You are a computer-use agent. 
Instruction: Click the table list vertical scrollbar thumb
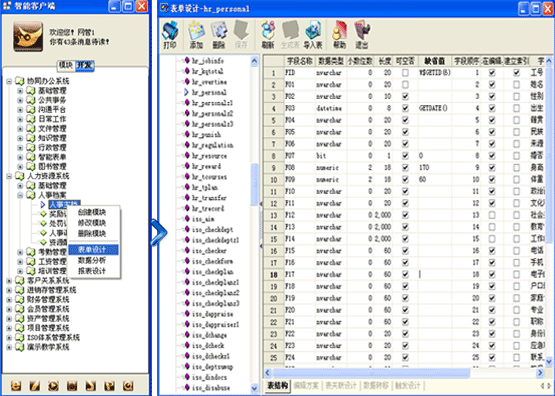coord(254,184)
